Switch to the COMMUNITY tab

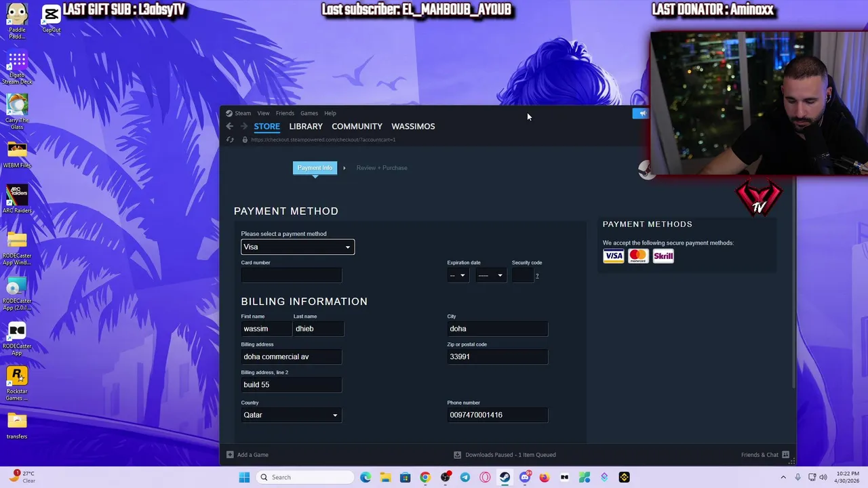[x=357, y=126]
